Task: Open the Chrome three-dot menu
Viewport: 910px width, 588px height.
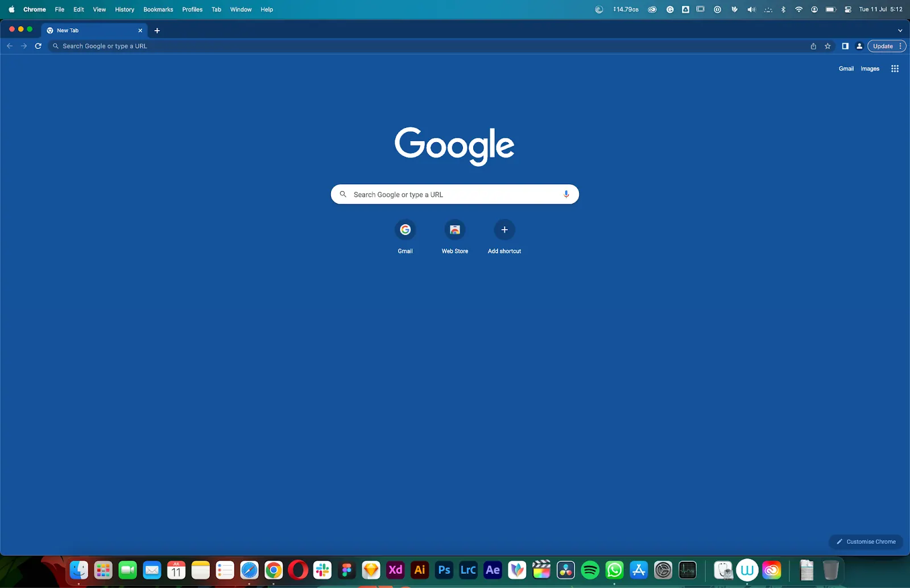Action: pos(900,46)
